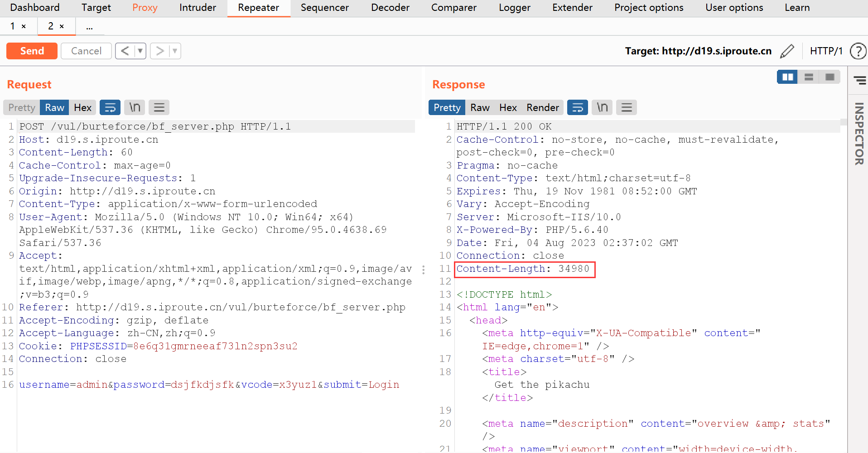Click the pencil icon to edit target
This screenshot has width=868, height=453.
point(787,51)
